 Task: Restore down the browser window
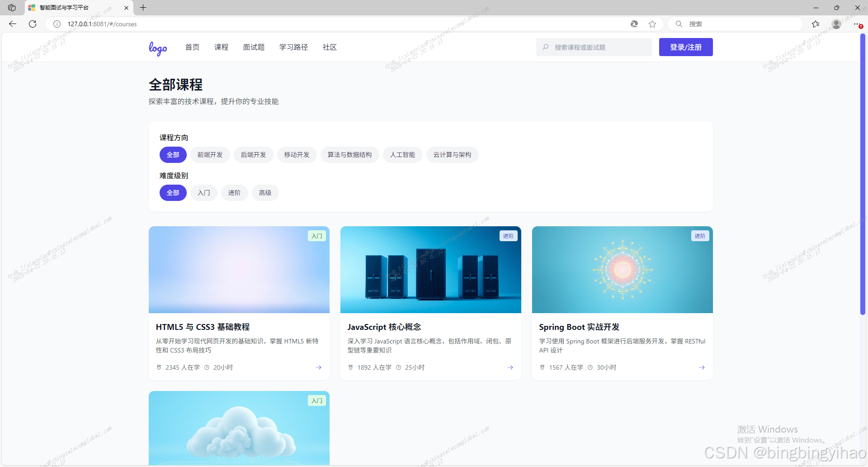pyautogui.click(x=836, y=8)
